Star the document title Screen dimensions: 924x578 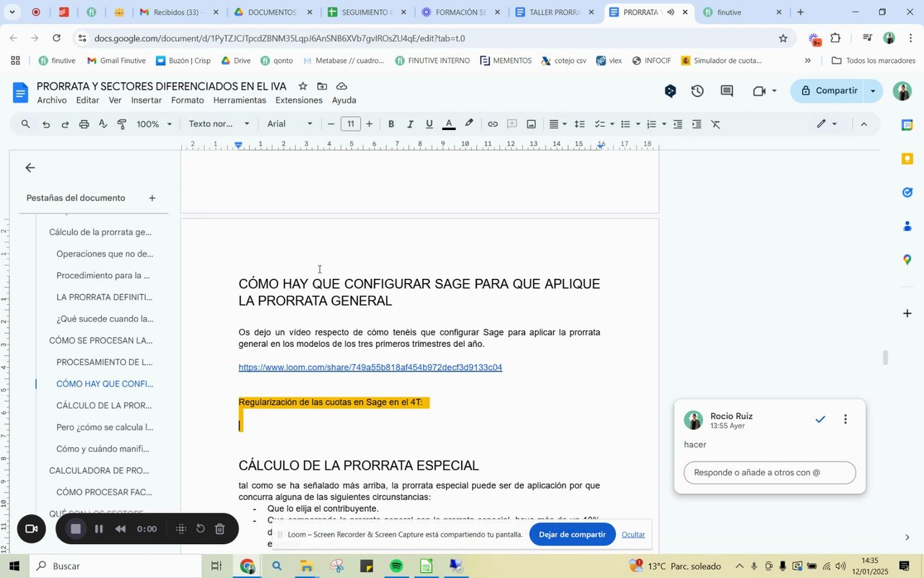pyautogui.click(x=302, y=87)
